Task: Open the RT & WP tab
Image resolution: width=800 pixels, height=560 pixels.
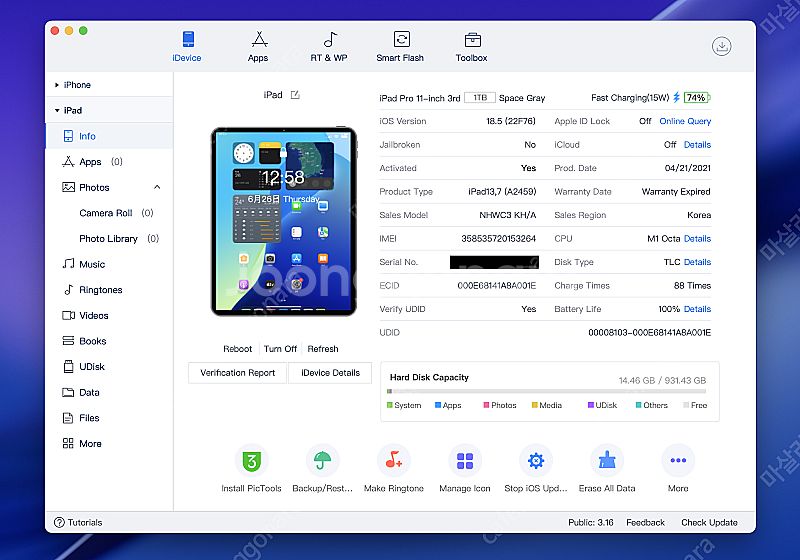Action: pyautogui.click(x=329, y=47)
